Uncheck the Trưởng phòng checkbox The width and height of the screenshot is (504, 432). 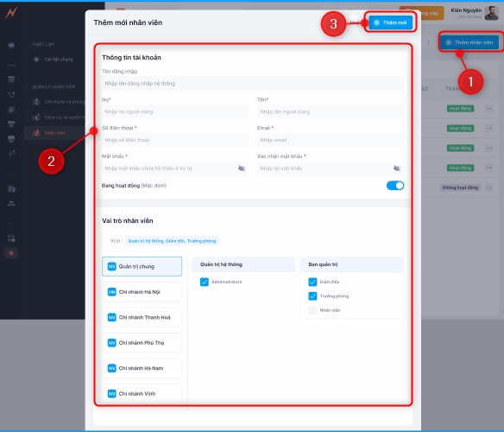point(312,296)
